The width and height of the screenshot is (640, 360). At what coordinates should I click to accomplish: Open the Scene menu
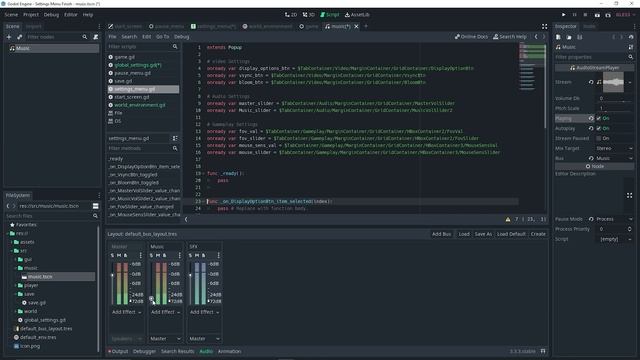click(x=11, y=15)
